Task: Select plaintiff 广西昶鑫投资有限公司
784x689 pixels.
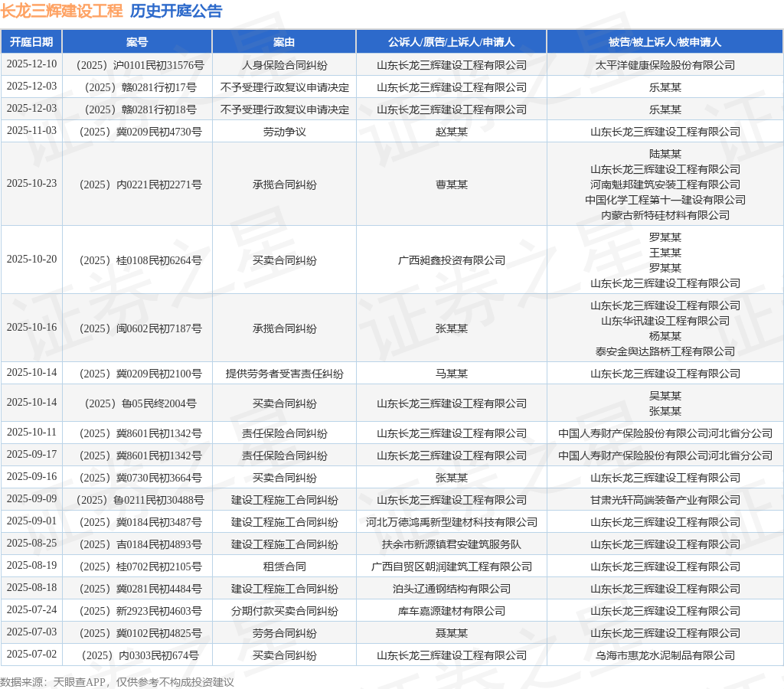Action: [451, 260]
